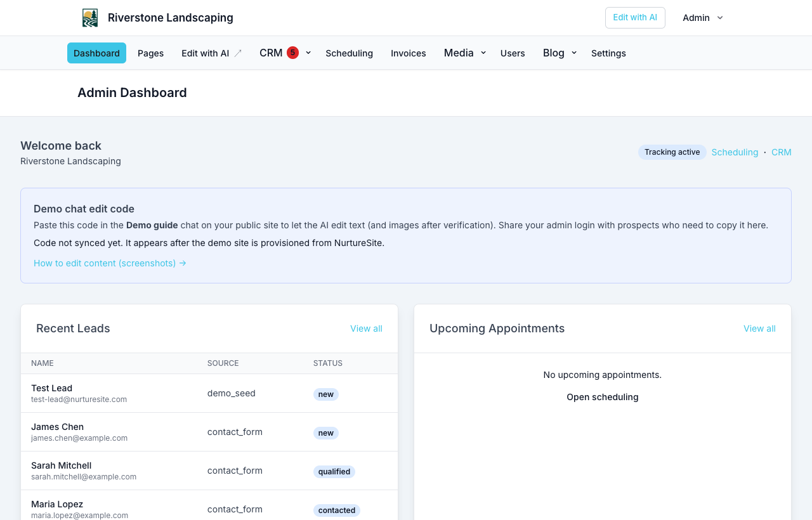Follow the CRM link near Tracking active
The height and width of the screenshot is (520, 812).
782,152
